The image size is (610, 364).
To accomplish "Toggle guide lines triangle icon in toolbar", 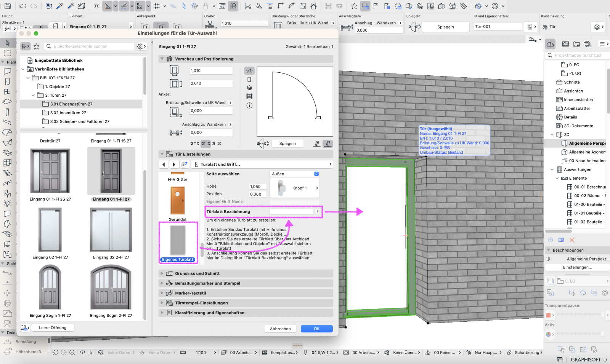I will point(108,6).
